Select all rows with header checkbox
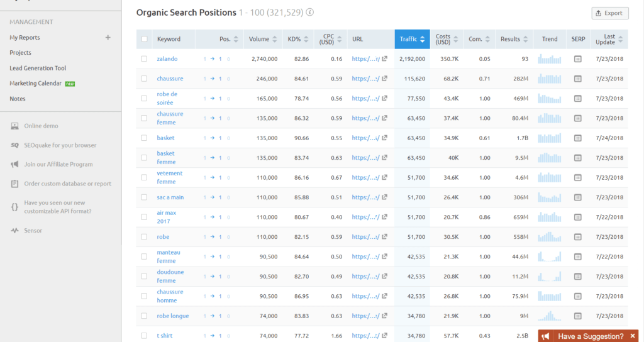Image resolution: width=644 pixels, height=342 pixels. pos(144,39)
